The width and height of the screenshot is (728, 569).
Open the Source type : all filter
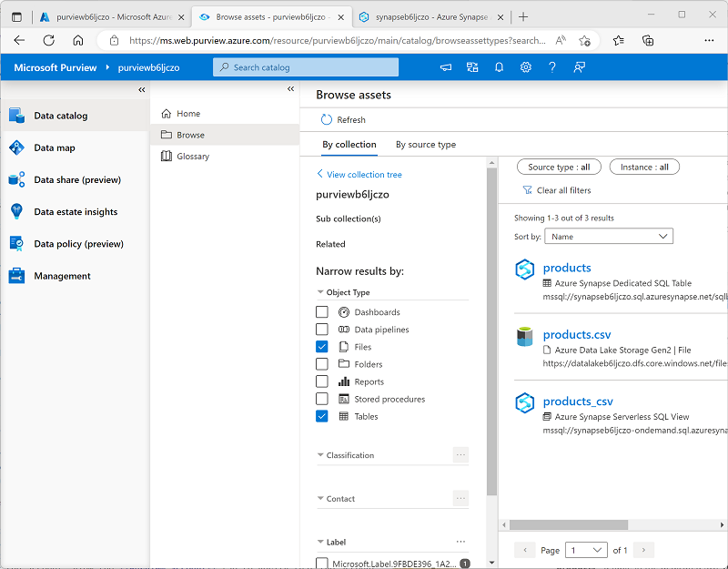coord(559,168)
